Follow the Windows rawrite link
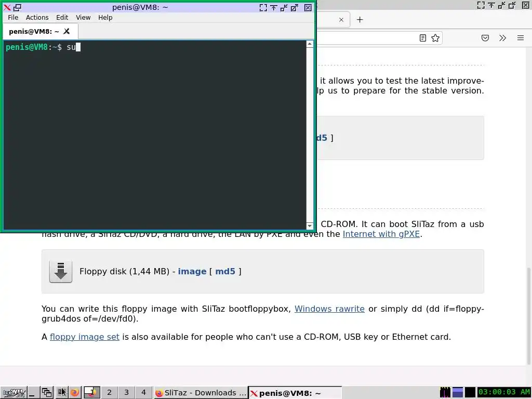The image size is (532, 399). [329, 309]
